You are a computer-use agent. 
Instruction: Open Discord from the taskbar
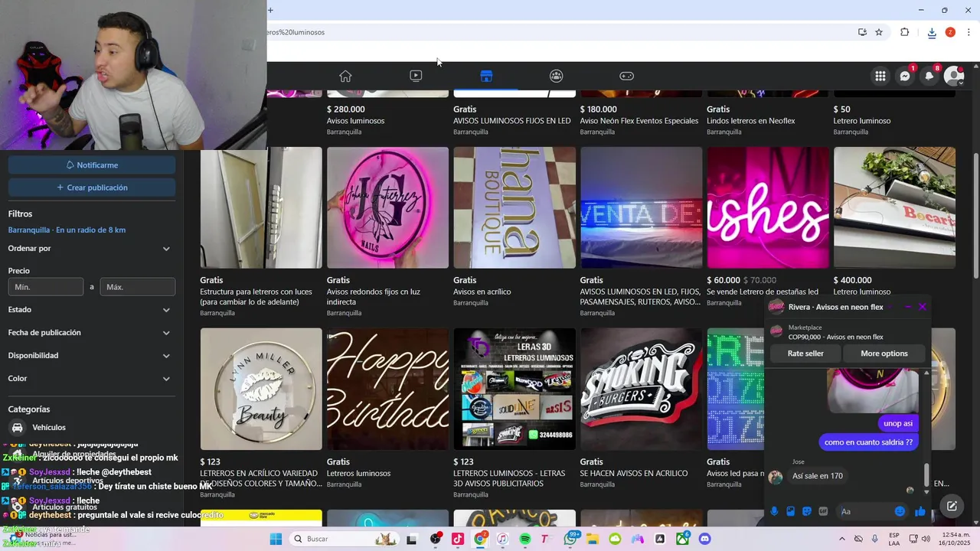point(704,539)
